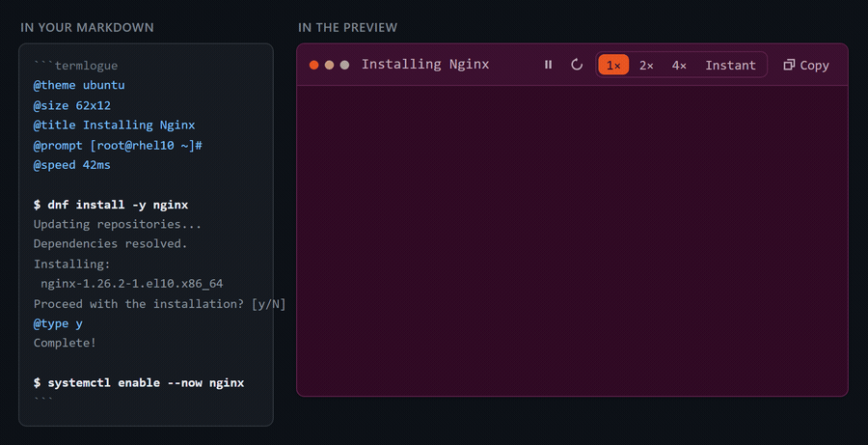This screenshot has width=868, height=445.
Task: Click the ```termlogue opening line
Action: pyautogui.click(x=76, y=66)
